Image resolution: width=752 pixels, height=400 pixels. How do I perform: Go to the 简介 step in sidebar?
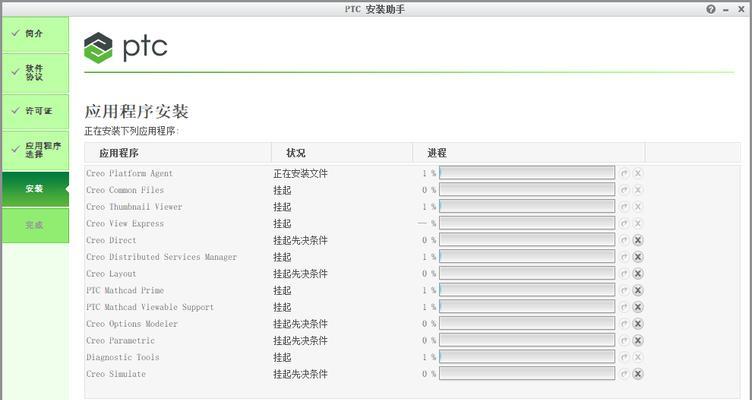pos(35,34)
